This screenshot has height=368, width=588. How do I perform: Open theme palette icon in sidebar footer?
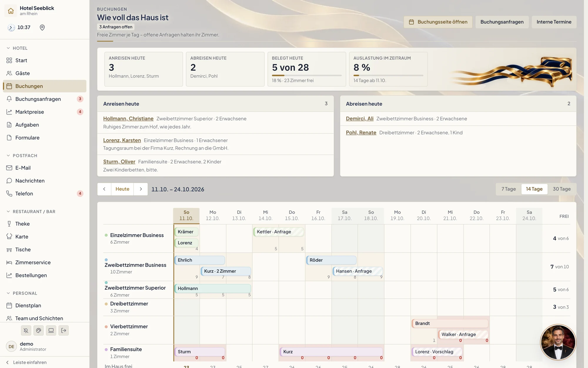39,330
